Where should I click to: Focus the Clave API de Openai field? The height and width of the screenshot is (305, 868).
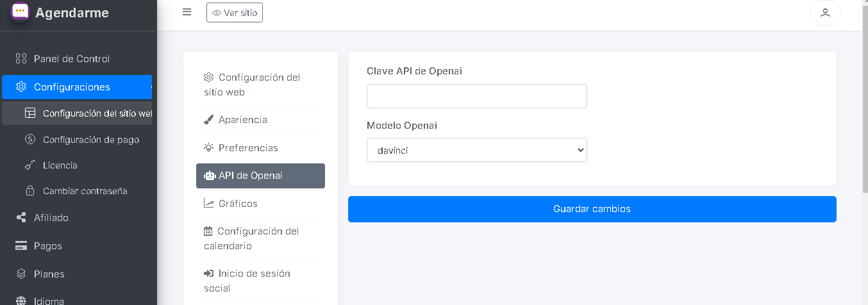coord(477,96)
